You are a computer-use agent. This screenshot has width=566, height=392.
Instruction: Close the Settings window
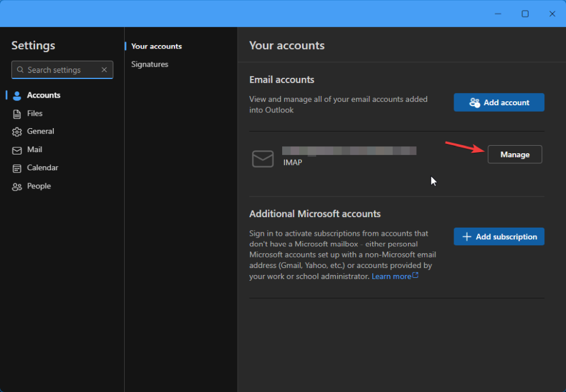point(553,13)
